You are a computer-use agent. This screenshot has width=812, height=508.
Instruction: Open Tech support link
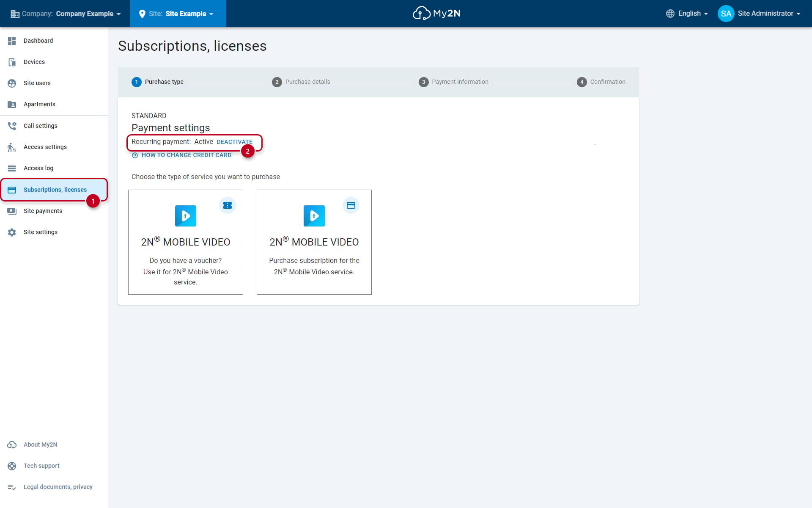click(x=54, y=466)
